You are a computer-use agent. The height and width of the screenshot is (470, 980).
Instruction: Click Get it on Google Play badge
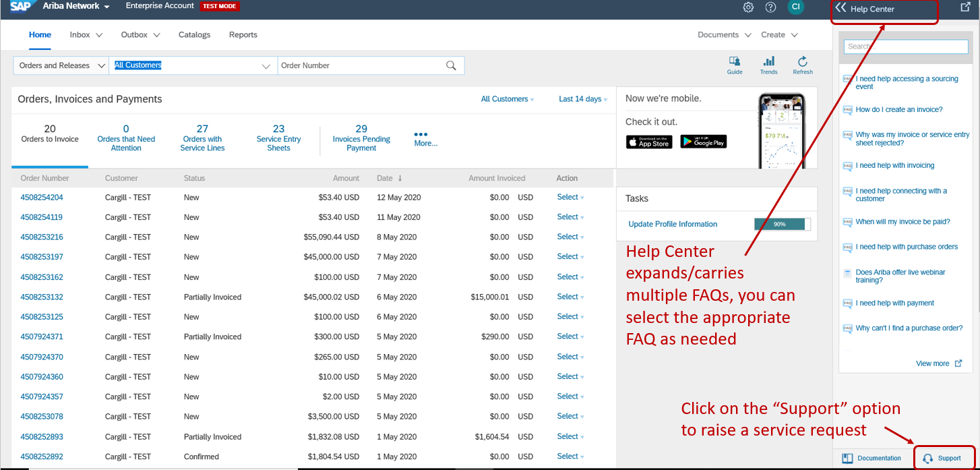click(703, 142)
